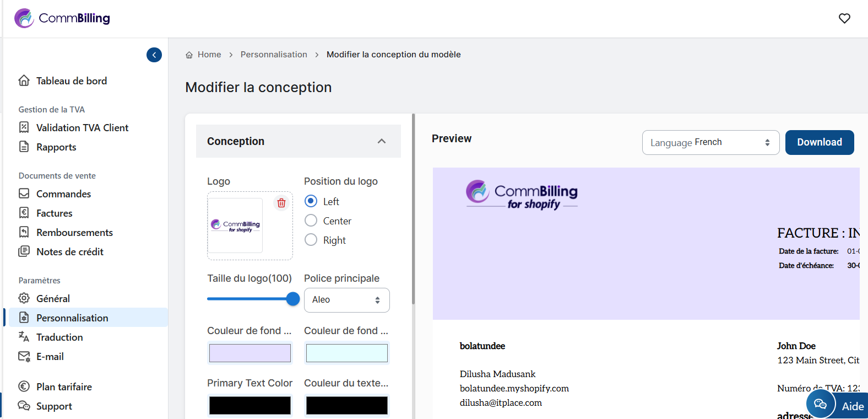Click the Général gear icon
This screenshot has width=868, height=419.
coord(24,298)
